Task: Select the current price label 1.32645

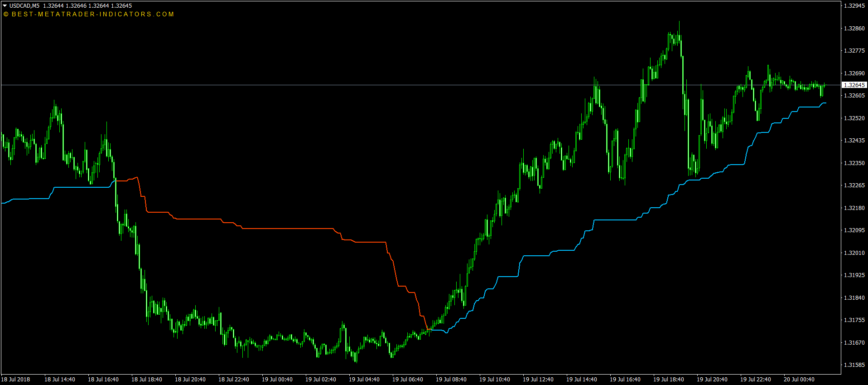Action: coord(854,85)
